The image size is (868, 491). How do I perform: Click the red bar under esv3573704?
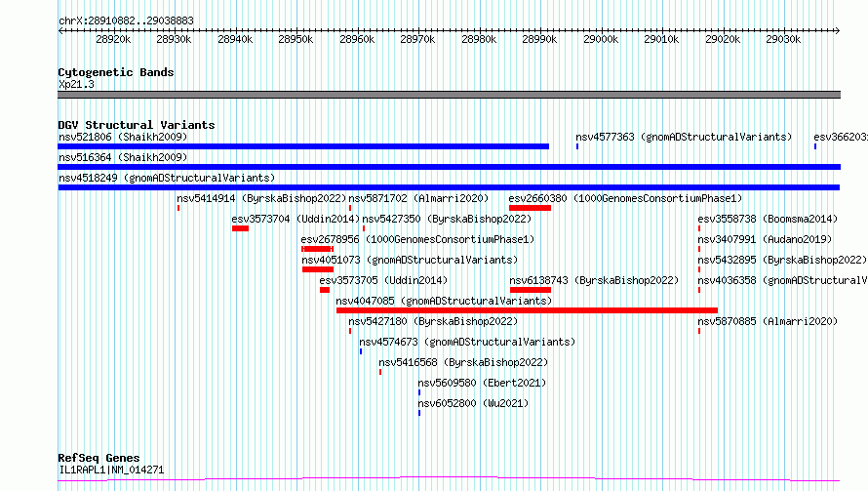(240, 228)
